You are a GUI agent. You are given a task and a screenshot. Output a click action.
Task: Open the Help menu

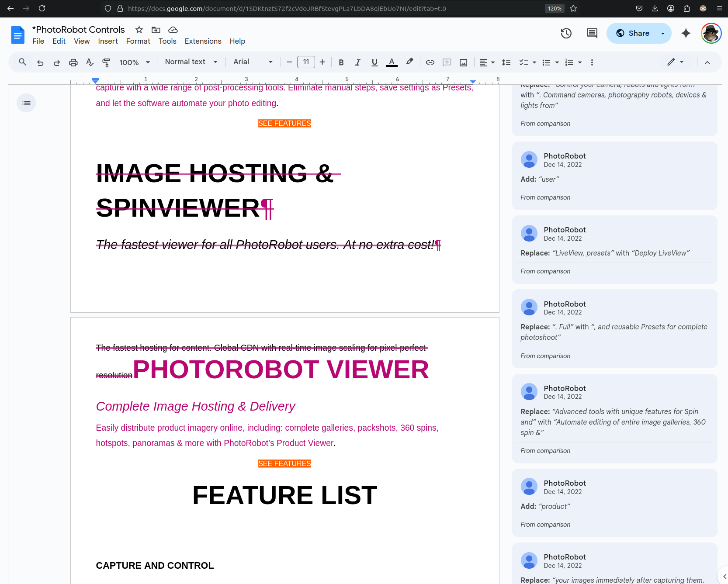tap(237, 41)
